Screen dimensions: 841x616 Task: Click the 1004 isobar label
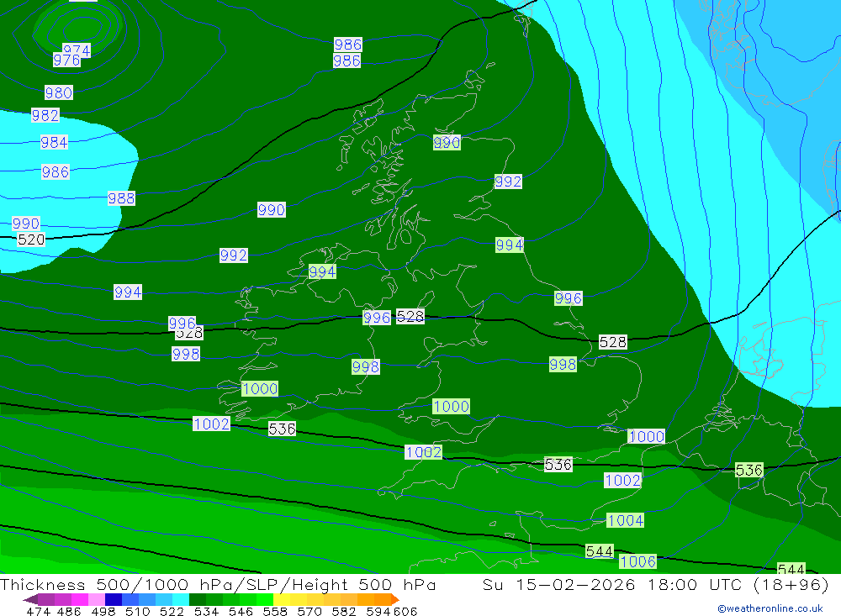click(x=626, y=520)
